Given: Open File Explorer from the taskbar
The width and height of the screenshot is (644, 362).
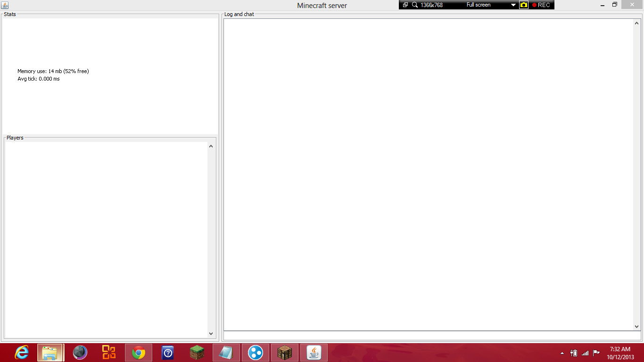Looking at the screenshot, I should (50, 353).
